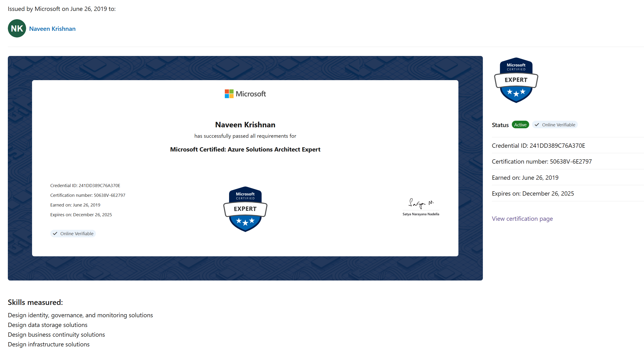Click the NK avatar circle
The height and width of the screenshot is (354, 644).
pyautogui.click(x=17, y=28)
